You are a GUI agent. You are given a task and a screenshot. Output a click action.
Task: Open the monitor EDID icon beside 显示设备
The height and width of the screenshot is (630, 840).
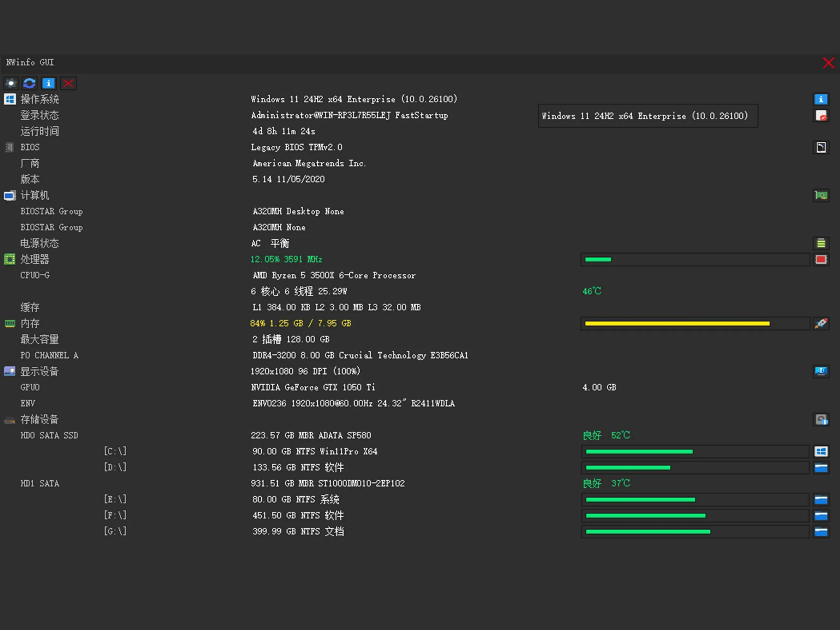[821, 371]
